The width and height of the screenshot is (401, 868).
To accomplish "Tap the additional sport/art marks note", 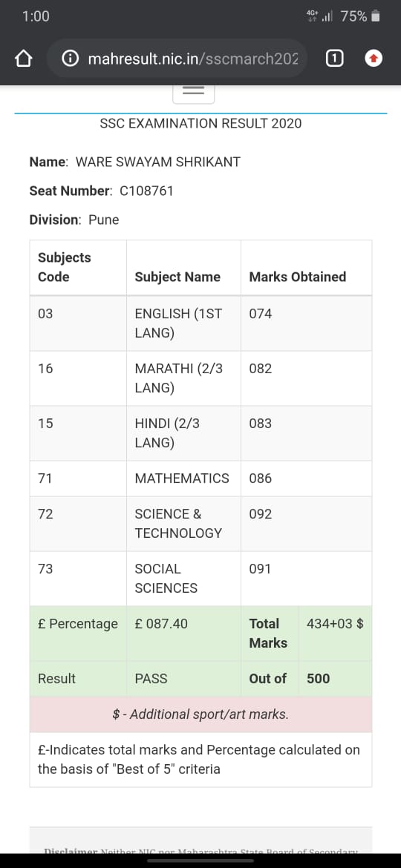I will click(x=200, y=714).
